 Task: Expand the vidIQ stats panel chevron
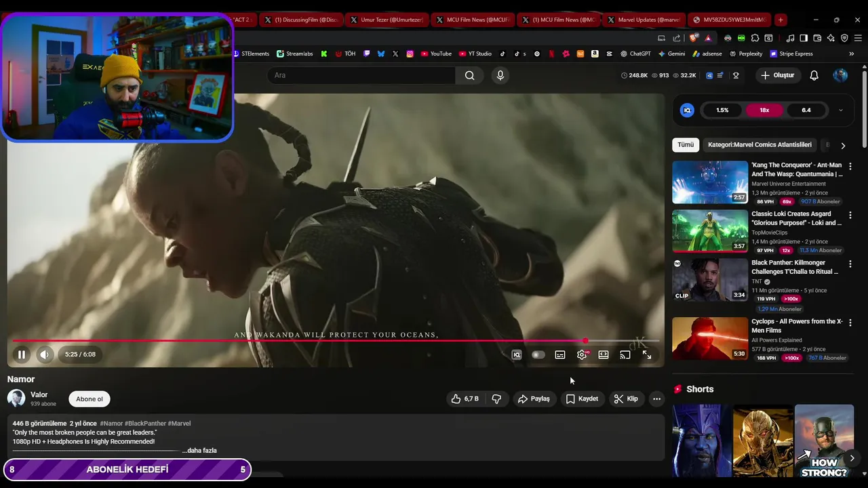click(841, 110)
